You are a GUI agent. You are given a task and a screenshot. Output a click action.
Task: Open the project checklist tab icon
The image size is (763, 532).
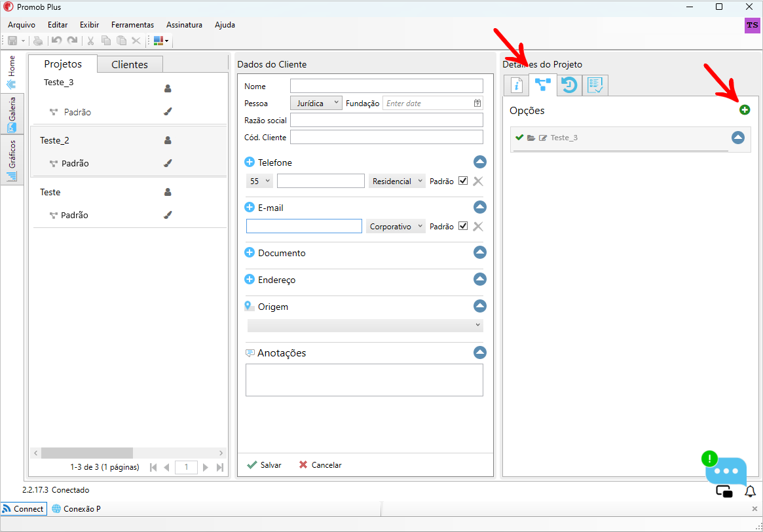click(595, 85)
